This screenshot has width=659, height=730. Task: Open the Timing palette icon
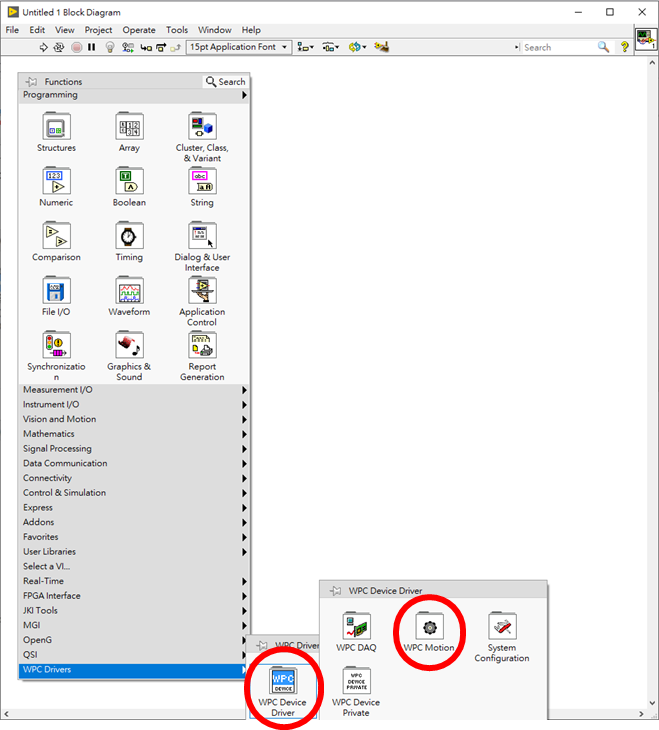coord(129,237)
